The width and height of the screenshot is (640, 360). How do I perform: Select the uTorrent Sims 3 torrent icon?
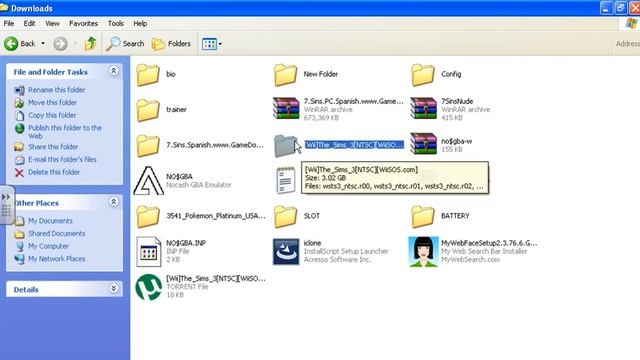coord(149,287)
